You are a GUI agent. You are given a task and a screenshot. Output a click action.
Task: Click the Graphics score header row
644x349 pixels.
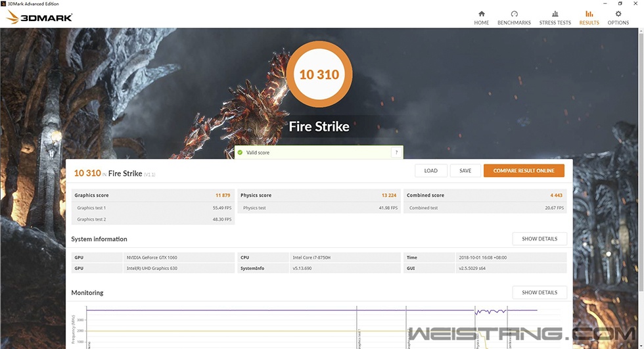152,195
